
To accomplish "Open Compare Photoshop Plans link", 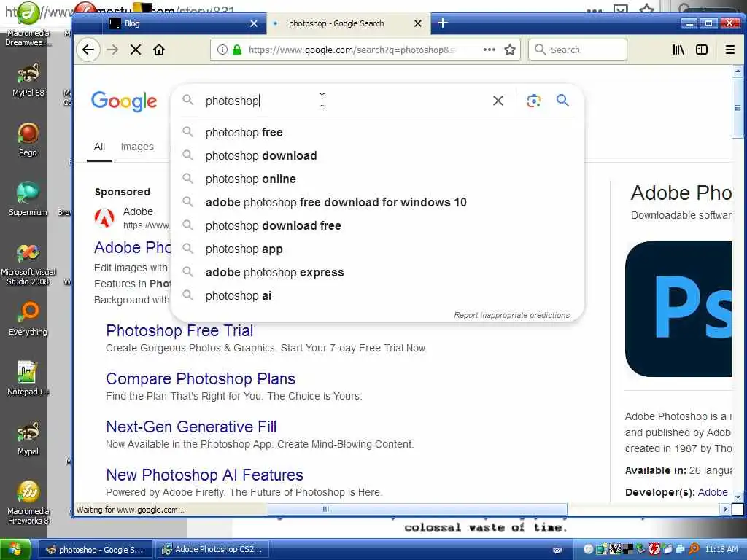I will click(x=201, y=378).
